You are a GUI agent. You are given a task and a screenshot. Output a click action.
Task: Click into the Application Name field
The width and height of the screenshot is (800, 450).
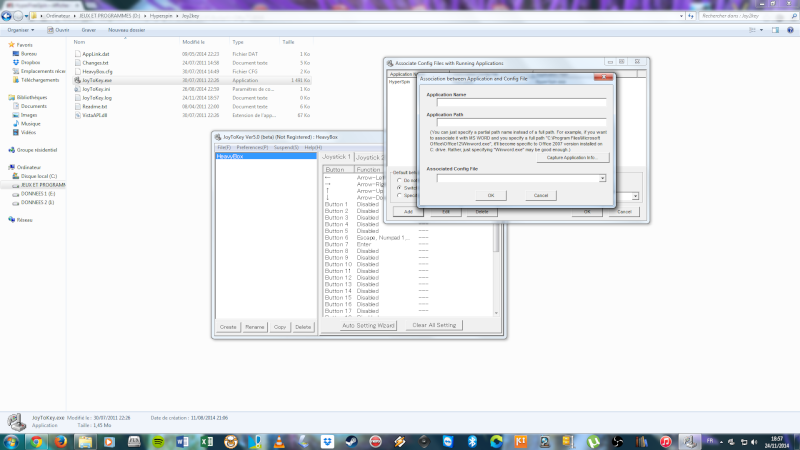tap(521, 103)
